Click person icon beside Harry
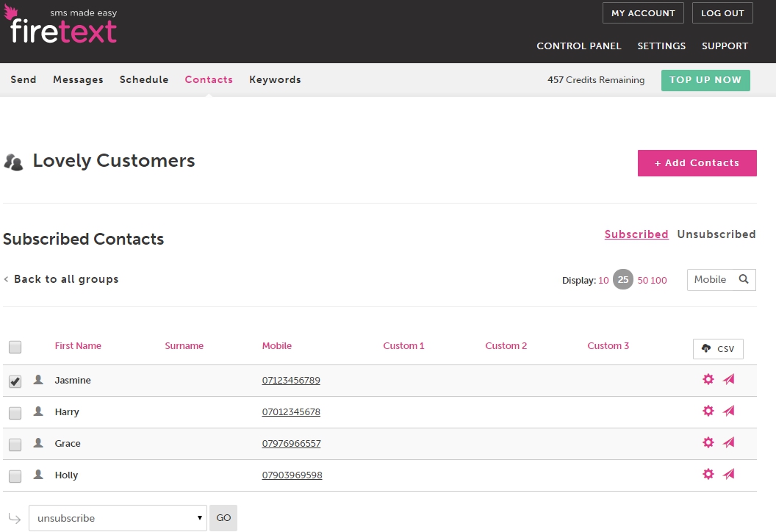 [38, 411]
